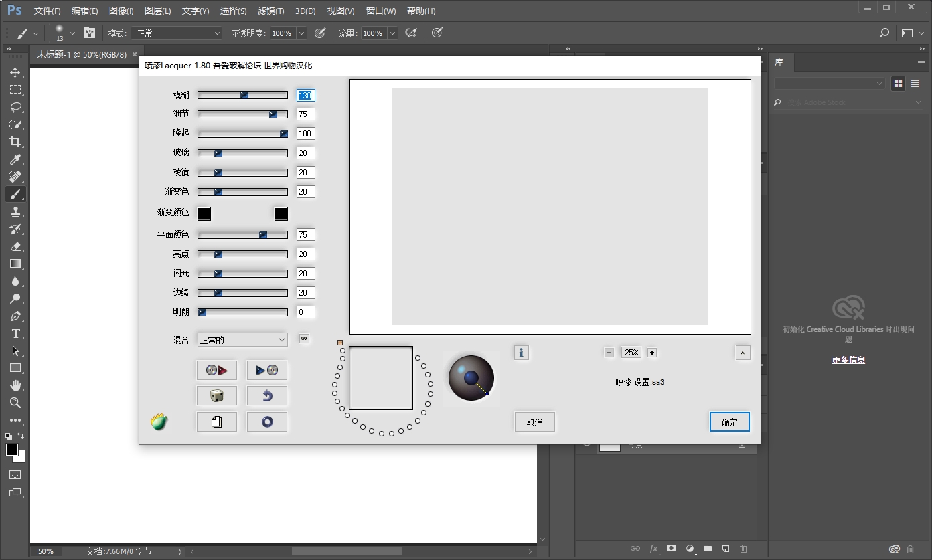Viewport: 932px width, 560px height.
Task: Select the Dodge tool
Action: (15, 298)
